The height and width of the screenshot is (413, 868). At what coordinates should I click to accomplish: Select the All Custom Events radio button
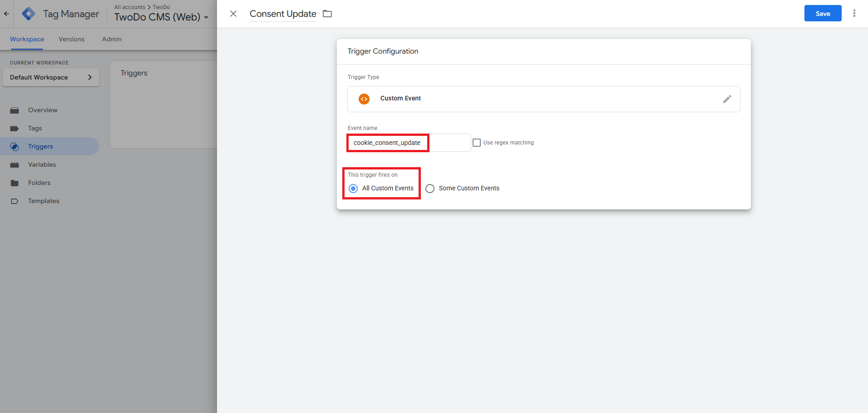353,189
